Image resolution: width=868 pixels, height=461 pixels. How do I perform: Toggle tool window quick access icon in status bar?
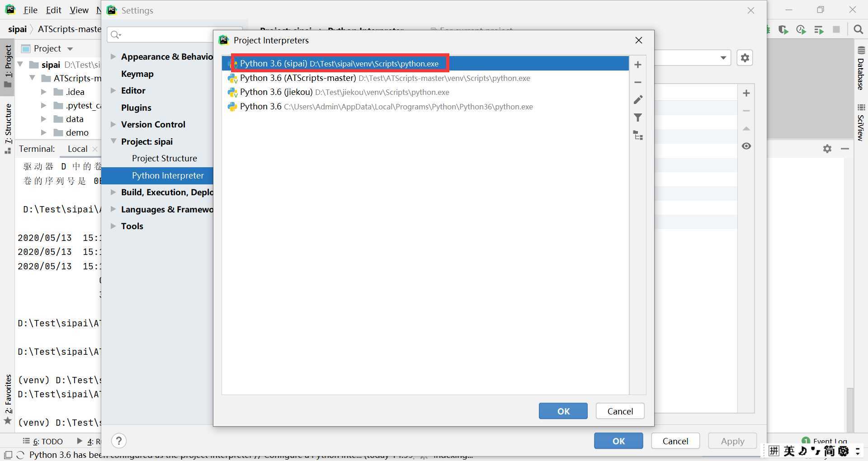click(x=8, y=455)
